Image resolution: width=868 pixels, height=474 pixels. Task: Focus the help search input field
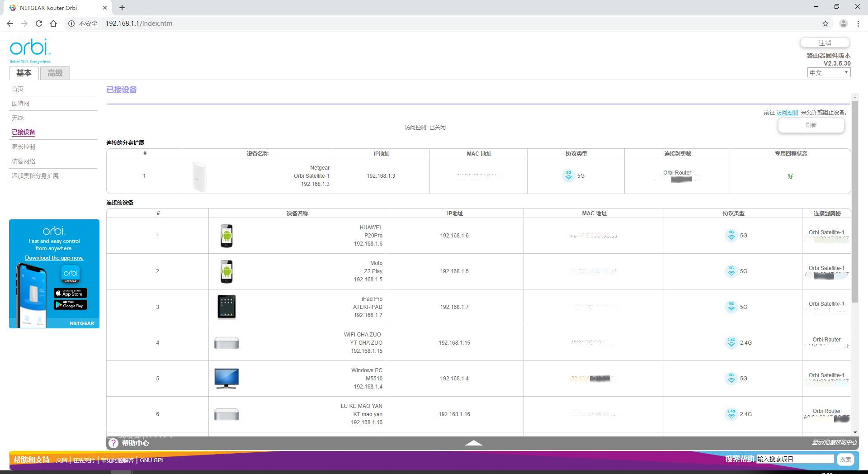[795, 459]
